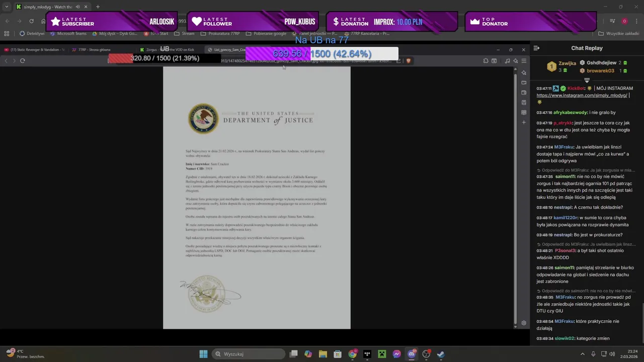Image resolution: width=644 pixels, height=362 pixels.
Task: Click chat username kamil1220r
Action: click(x=565, y=218)
